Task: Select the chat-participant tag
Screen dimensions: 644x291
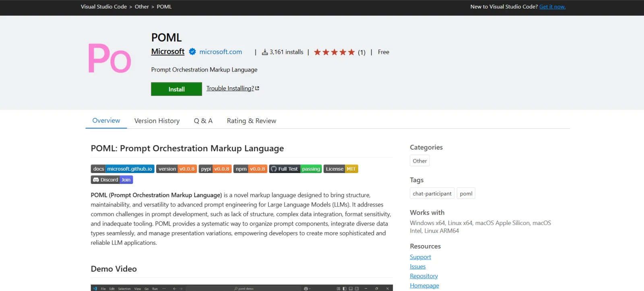Action: [x=432, y=194]
